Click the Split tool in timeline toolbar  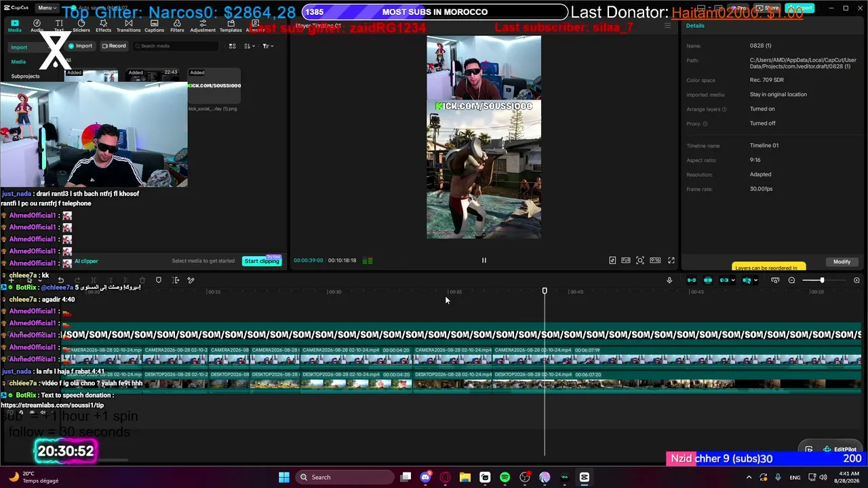point(94,280)
